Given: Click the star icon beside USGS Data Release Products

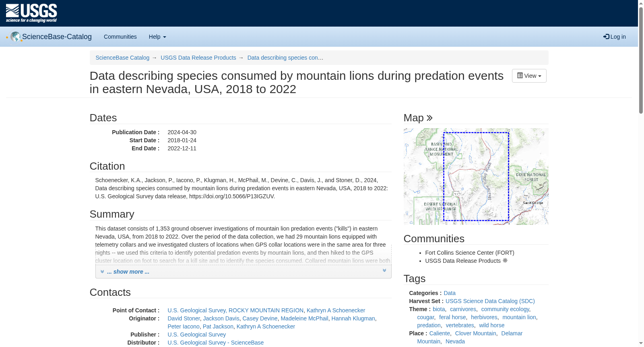Looking at the screenshot, I should (x=505, y=261).
